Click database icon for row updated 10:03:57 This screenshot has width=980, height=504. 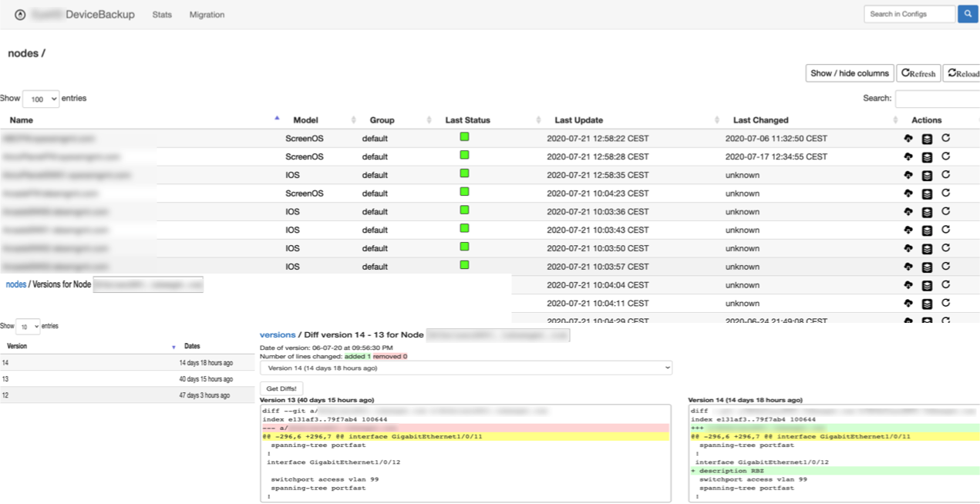[x=927, y=267]
